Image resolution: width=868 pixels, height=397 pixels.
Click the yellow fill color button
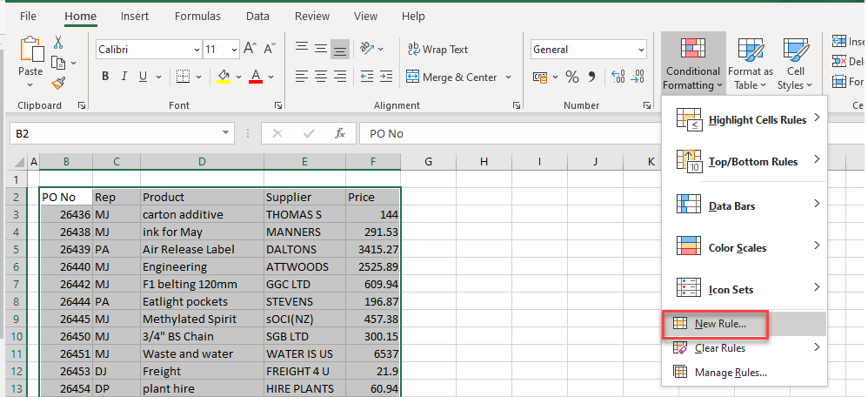[x=224, y=77]
